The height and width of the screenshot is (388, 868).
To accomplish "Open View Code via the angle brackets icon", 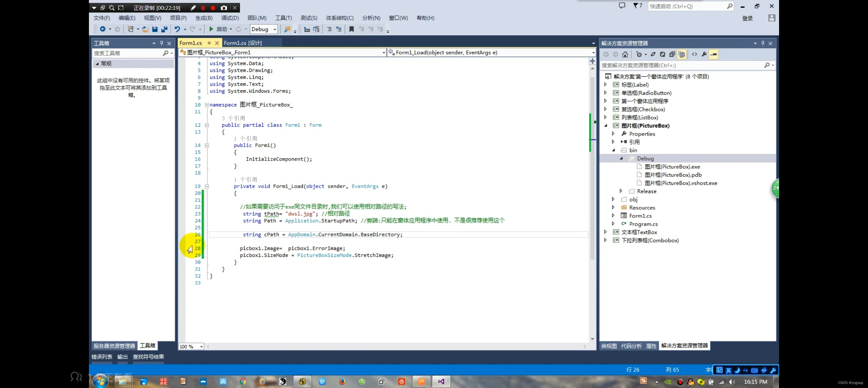I will [695, 54].
